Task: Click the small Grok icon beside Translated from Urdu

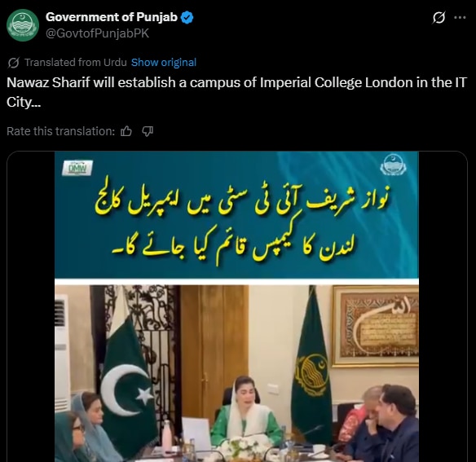Action: (x=14, y=63)
